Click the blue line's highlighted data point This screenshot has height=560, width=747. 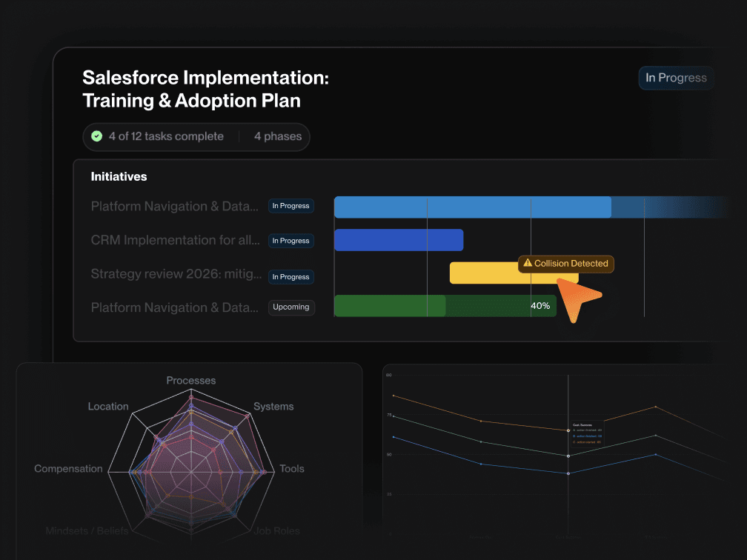pyautogui.click(x=568, y=473)
